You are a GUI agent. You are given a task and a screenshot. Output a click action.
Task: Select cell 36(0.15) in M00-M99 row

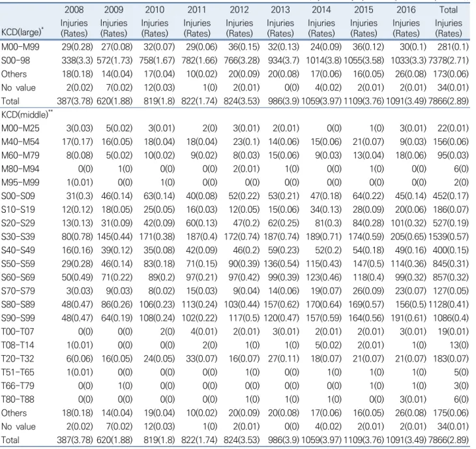[x=244, y=47]
